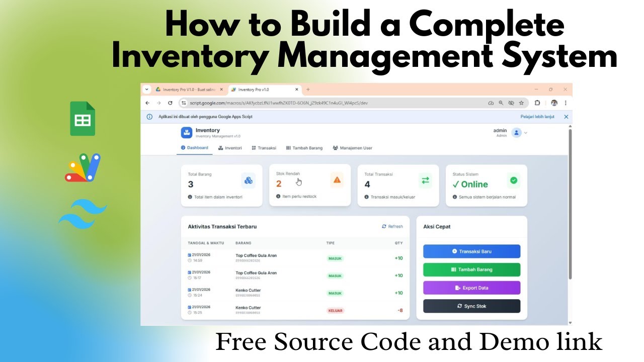
Task: Refresh the recent transactions list
Action: pos(392,226)
